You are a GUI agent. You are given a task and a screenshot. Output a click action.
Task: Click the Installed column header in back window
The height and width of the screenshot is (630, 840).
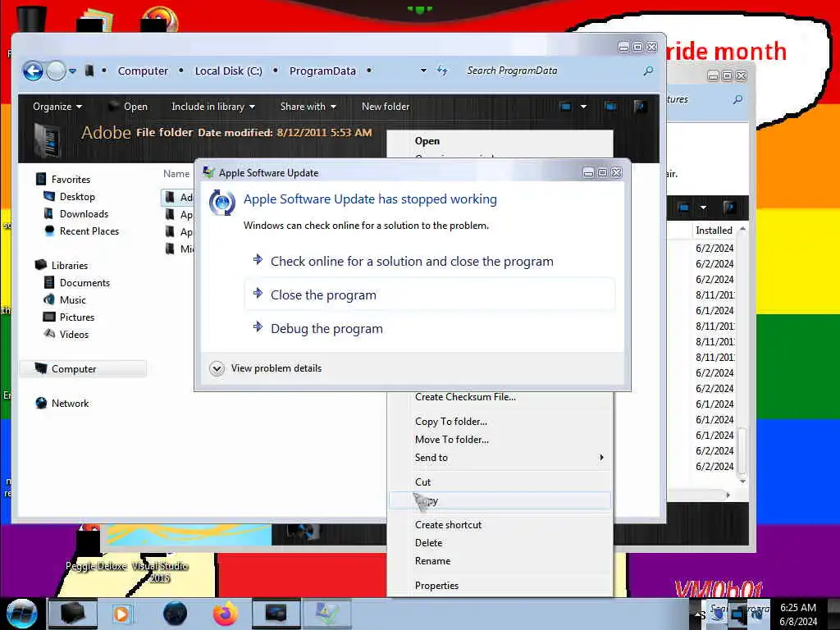click(714, 231)
